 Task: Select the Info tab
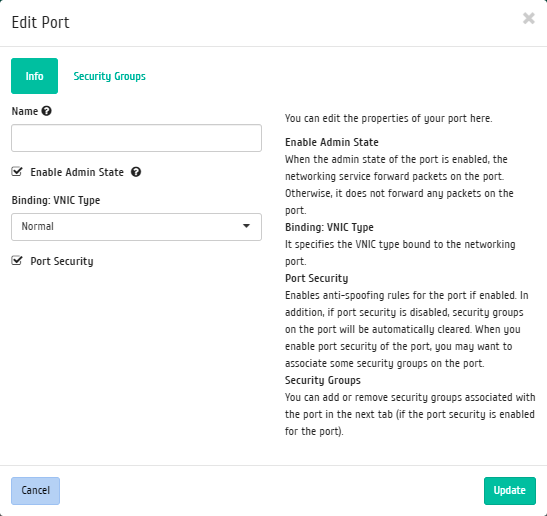35,76
